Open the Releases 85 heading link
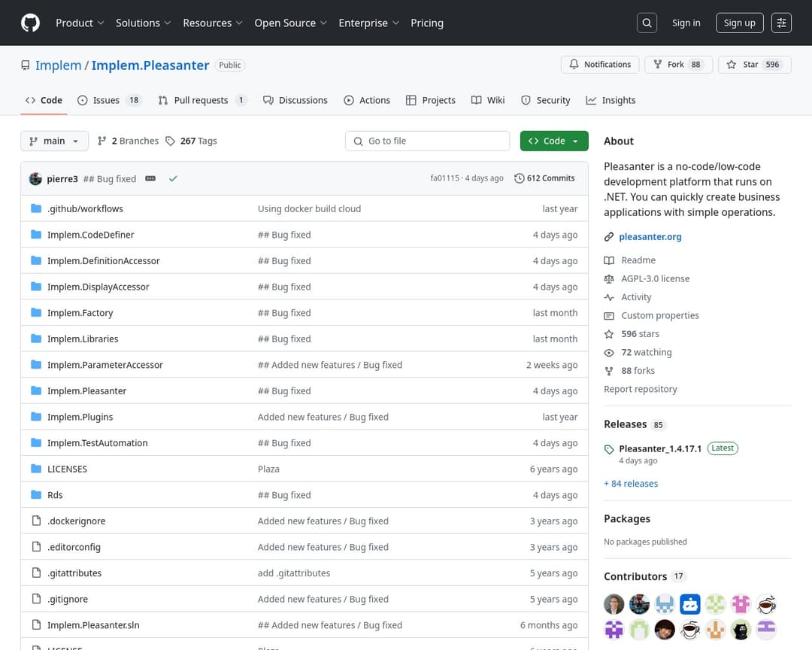The width and height of the screenshot is (812, 650). tap(634, 424)
